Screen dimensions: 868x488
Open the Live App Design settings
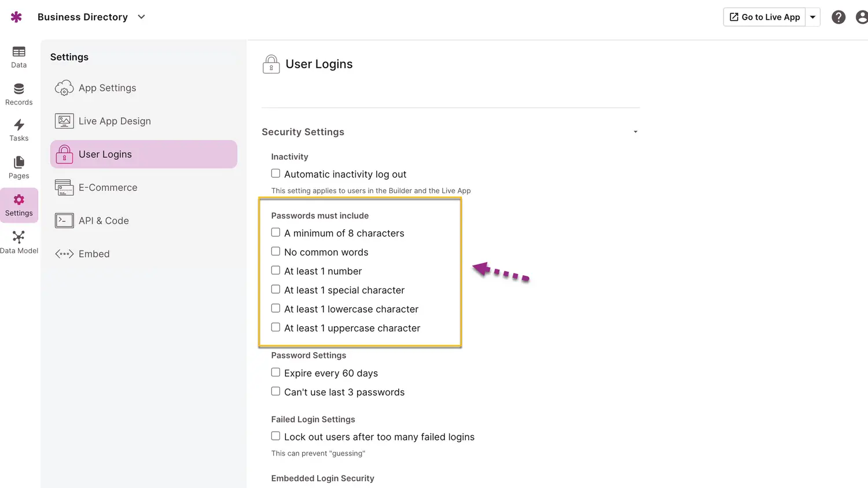115,121
